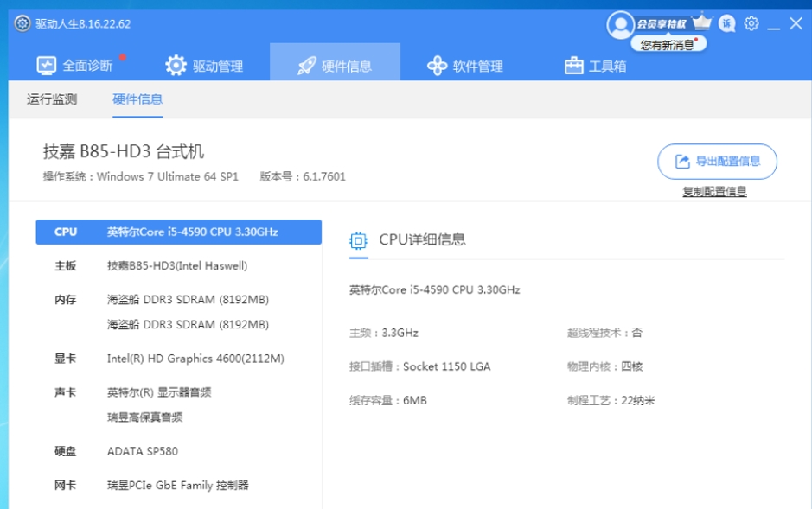This screenshot has width=812, height=509.
Task: Select the 声卡 entry in hardware list
Action: (179, 404)
